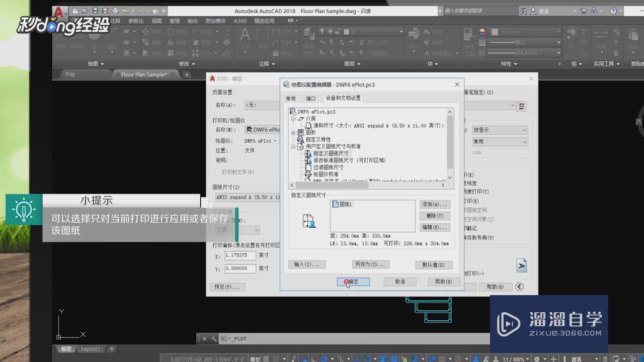Image resolution: width=644 pixels, height=362 pixels.
Task: Expand the 绘图 ribbon panel
Action: [96, 64]
